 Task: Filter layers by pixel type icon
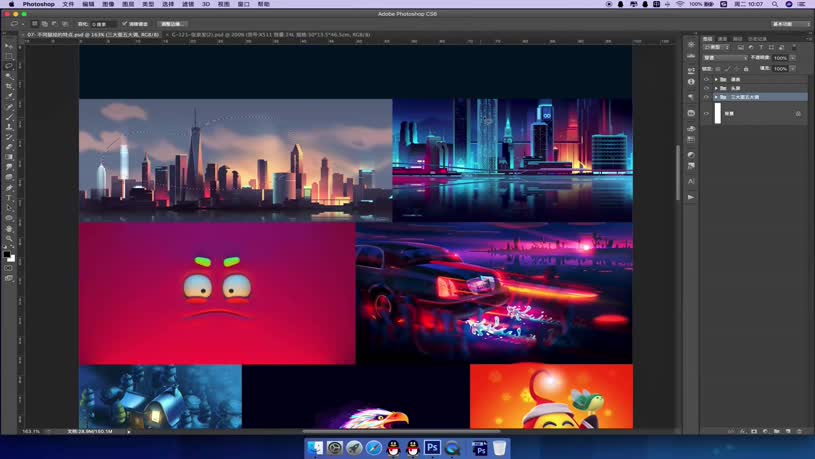pos(741,47)
